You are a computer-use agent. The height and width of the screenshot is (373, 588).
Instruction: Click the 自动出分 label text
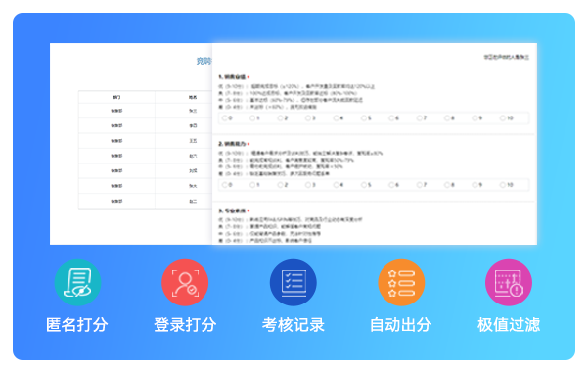pos(401,325)
